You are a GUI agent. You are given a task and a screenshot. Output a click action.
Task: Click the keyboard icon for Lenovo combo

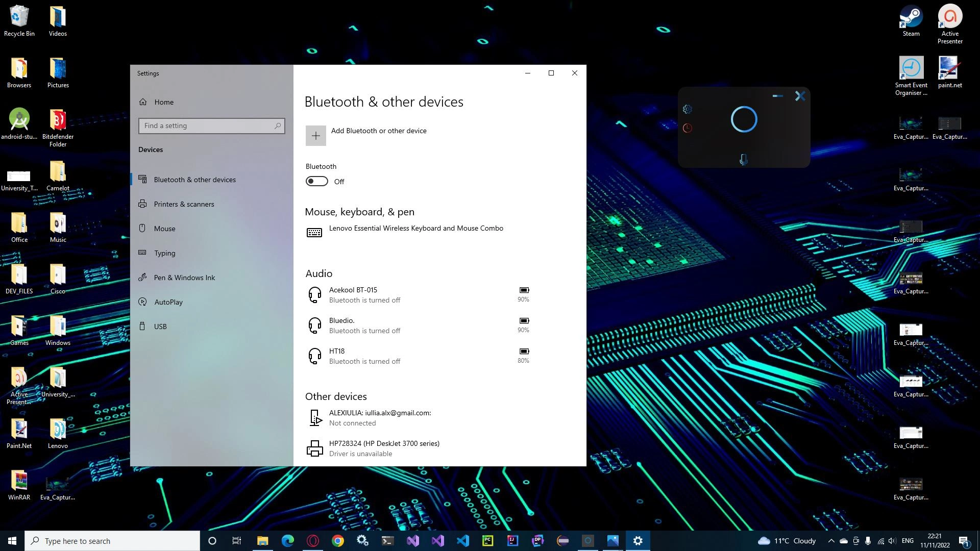pyautogui.click(x=314, y=233)
